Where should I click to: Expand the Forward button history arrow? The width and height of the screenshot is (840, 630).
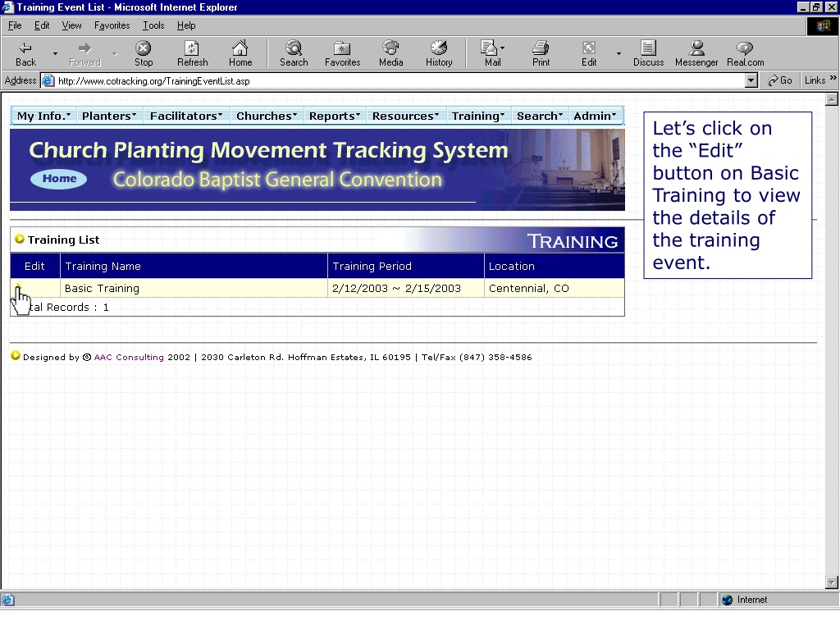click(114, 53)
